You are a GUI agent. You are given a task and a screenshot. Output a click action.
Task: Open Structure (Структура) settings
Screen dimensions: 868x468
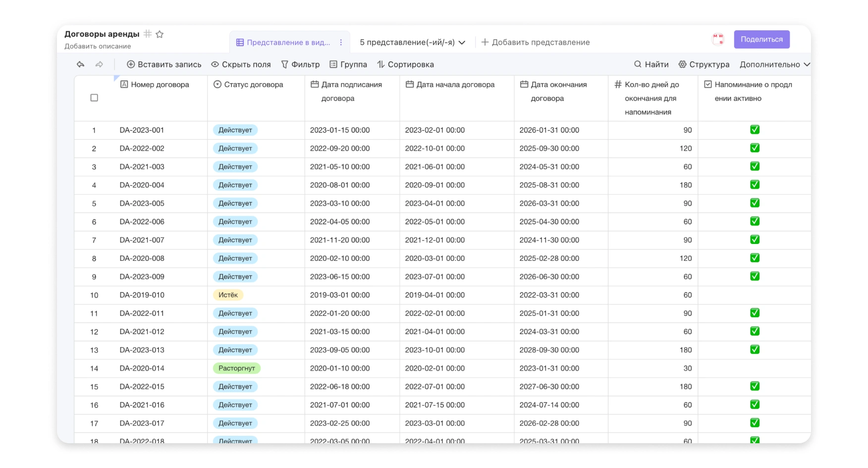coord(704,64)
